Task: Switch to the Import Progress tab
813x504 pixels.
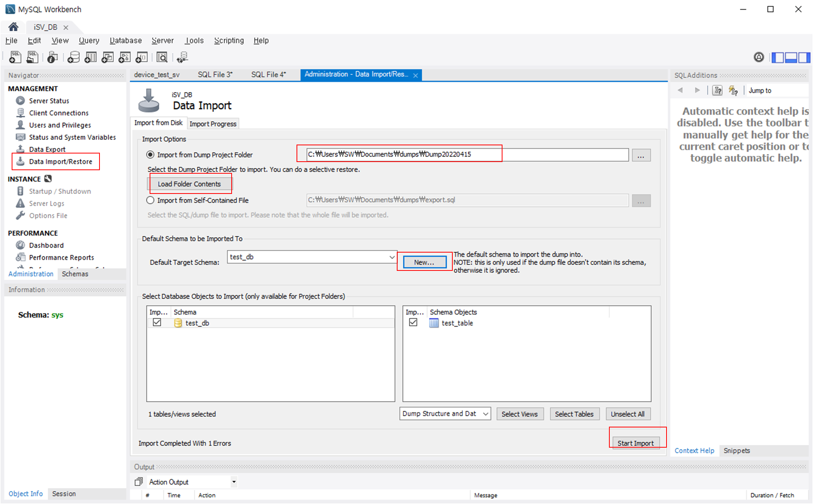Action: click(x=213, y=124)
